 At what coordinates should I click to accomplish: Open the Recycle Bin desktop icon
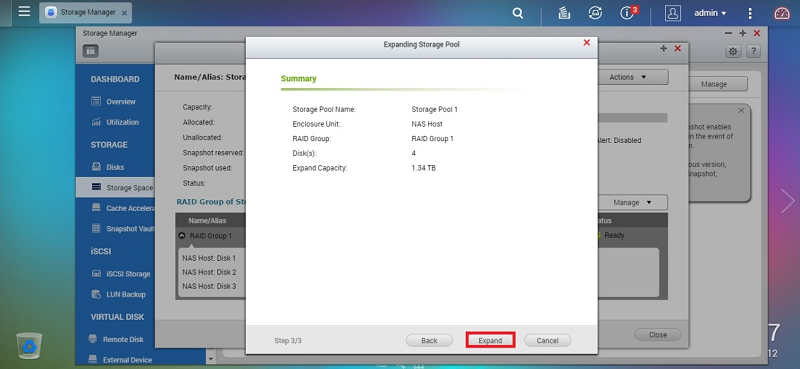pos(29,346)
